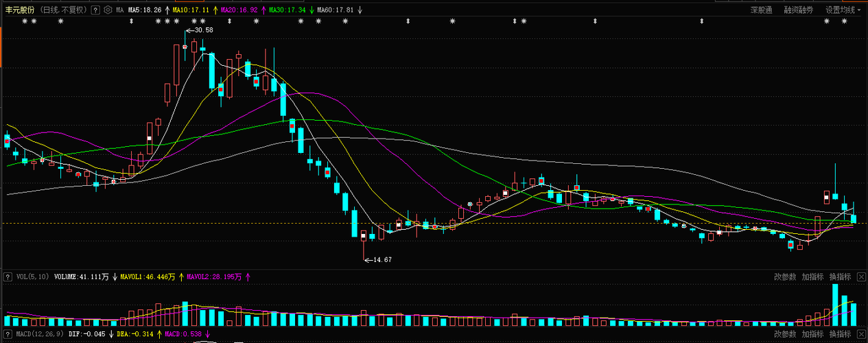
Task: Click the MACD:0.538 value
Action: click(x=183, y=334)
